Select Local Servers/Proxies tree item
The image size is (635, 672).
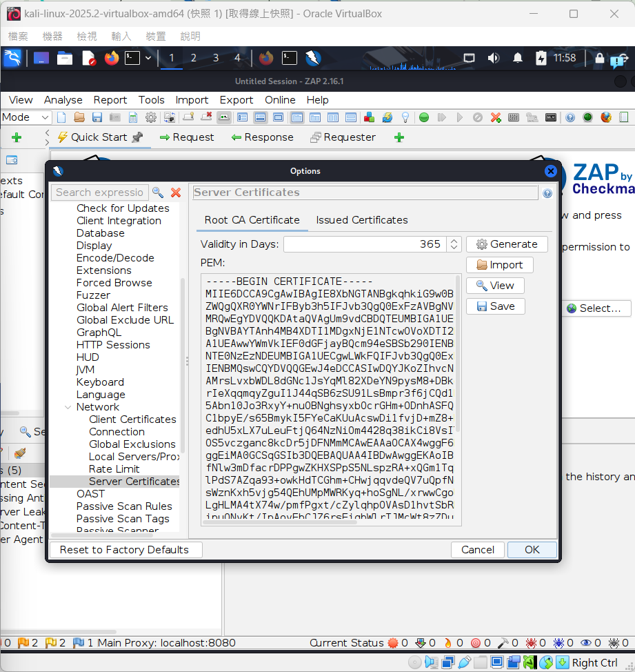134,457
